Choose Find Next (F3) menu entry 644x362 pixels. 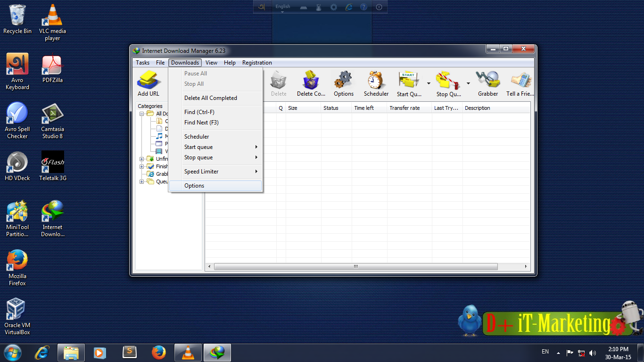pos(215,123)
